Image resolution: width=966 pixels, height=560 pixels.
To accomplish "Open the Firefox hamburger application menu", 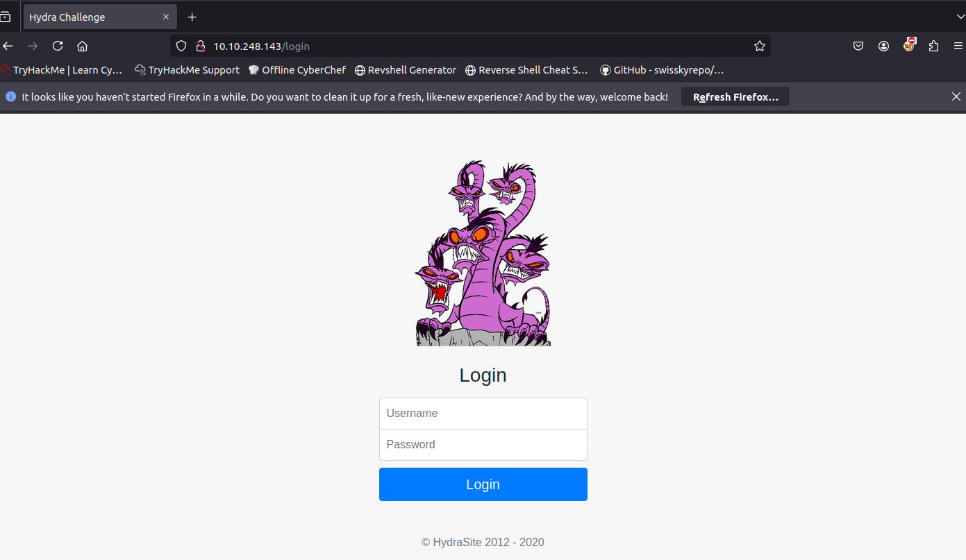I will [958, 46].
